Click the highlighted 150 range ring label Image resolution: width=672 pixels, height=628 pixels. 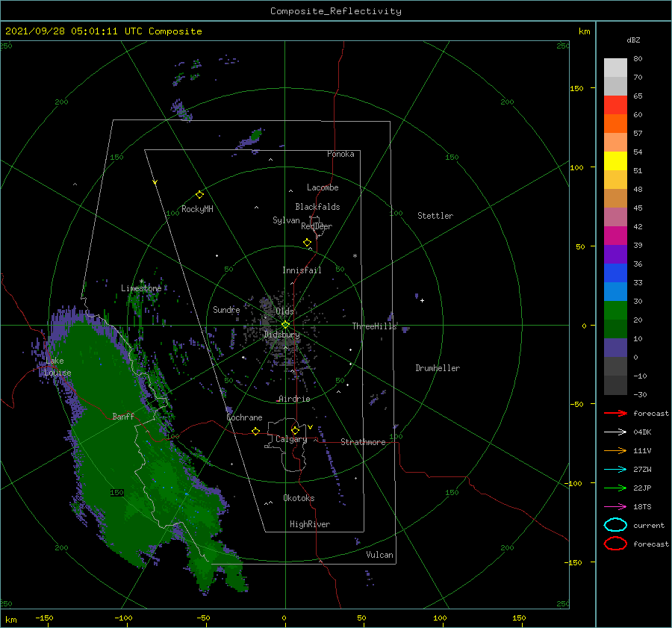(x=116, y=493)
